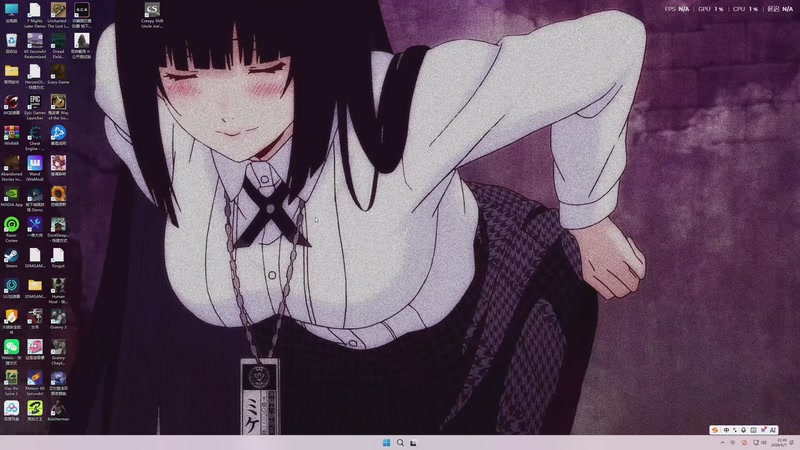The height and width of the screenshot is (450, 800).
Task: Toggle Chinese input mode on IME bar
Action: tap(726, 430)
